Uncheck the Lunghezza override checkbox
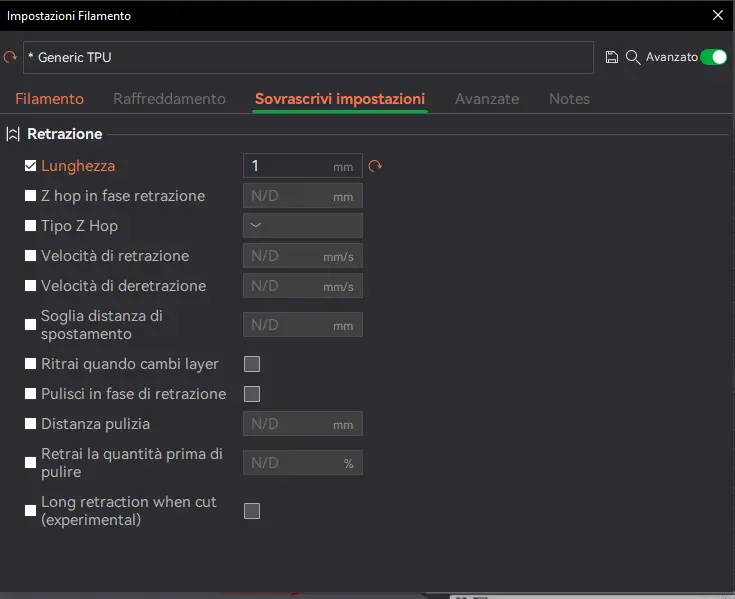 (30, 166)
